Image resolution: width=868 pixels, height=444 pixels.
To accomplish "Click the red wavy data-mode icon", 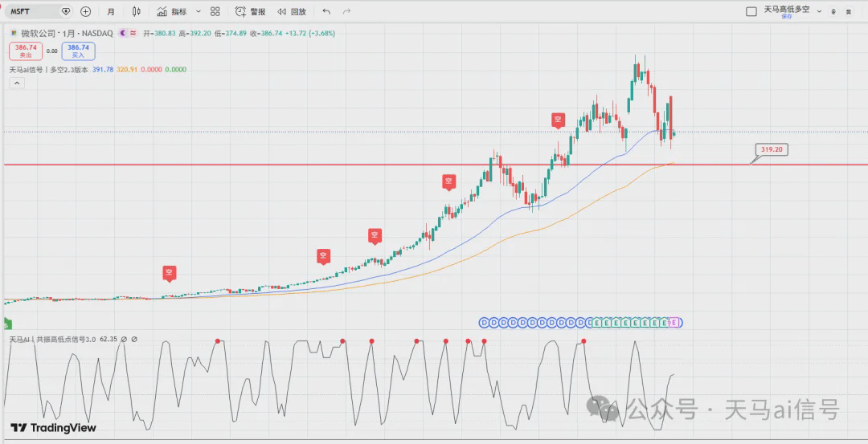I will click(133, 33).
